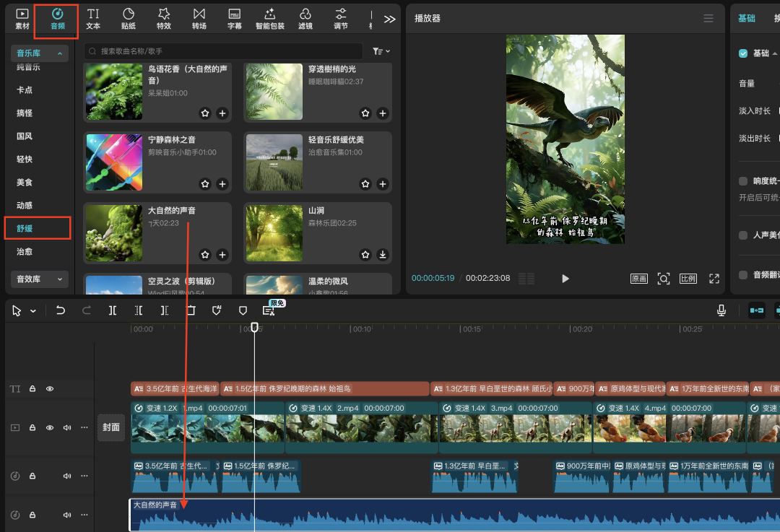
Task: Expand the 音效库 sound effects library
Action: (39, 279)
